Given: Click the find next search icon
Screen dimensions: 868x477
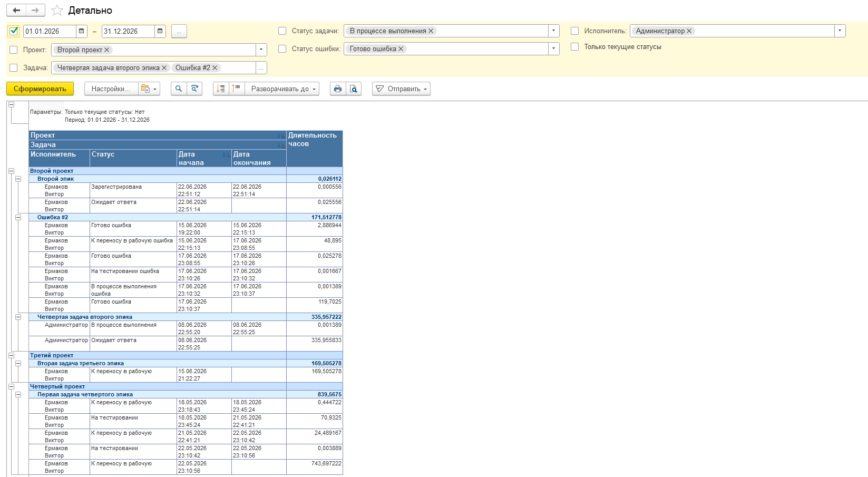Looking at the screenshot, I should pos(194,89).
